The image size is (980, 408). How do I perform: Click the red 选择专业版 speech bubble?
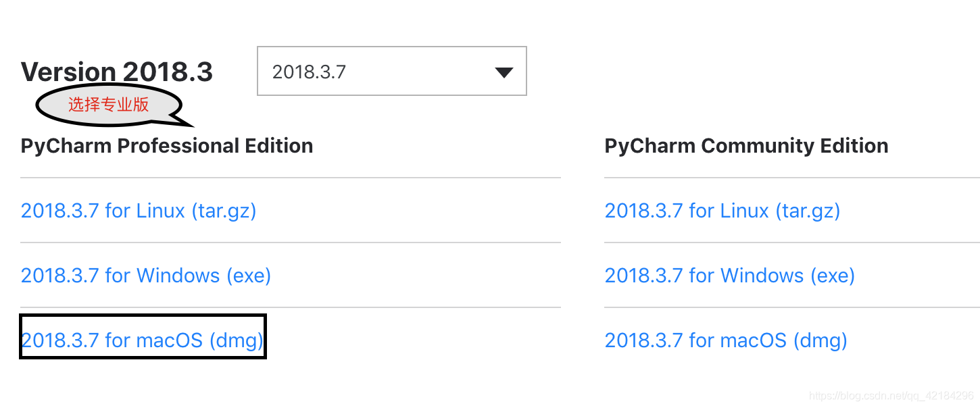pos(108,105)
